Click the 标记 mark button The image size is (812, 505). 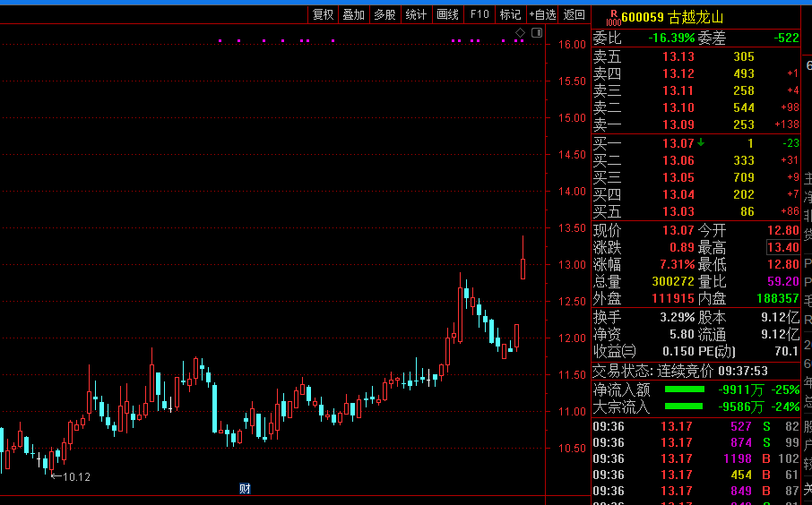pyautogui.click(x=510, y=14)
